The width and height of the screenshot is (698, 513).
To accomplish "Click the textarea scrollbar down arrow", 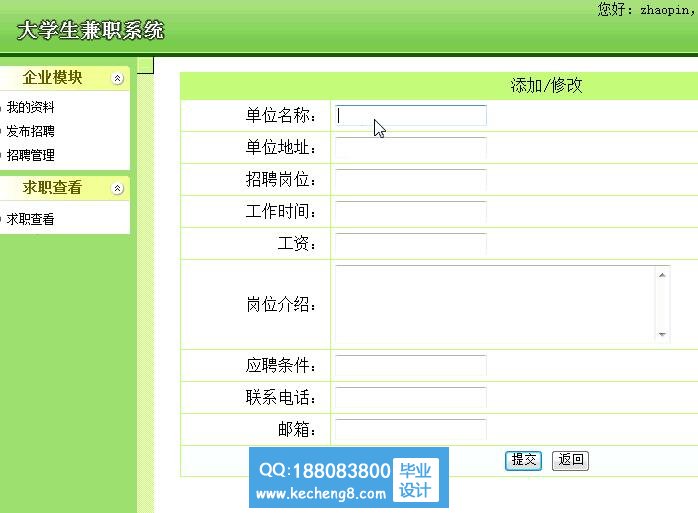I will (662, 334).
